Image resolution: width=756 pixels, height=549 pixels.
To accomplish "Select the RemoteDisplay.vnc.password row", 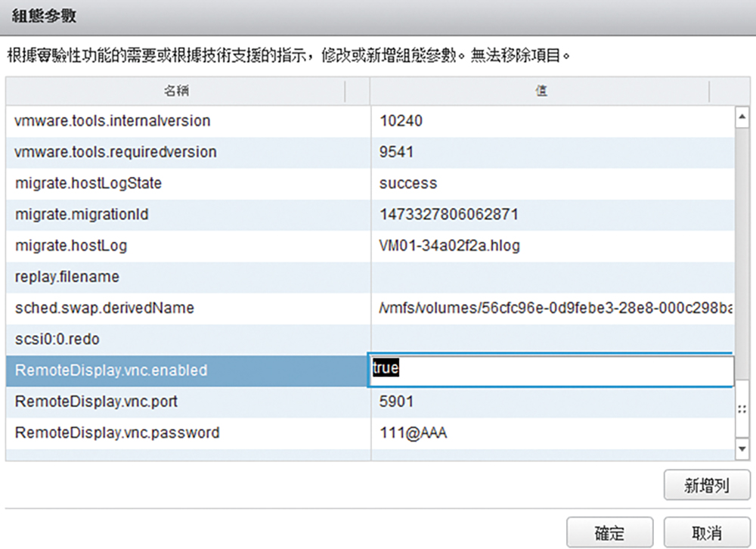I will [x=117, y=433].
